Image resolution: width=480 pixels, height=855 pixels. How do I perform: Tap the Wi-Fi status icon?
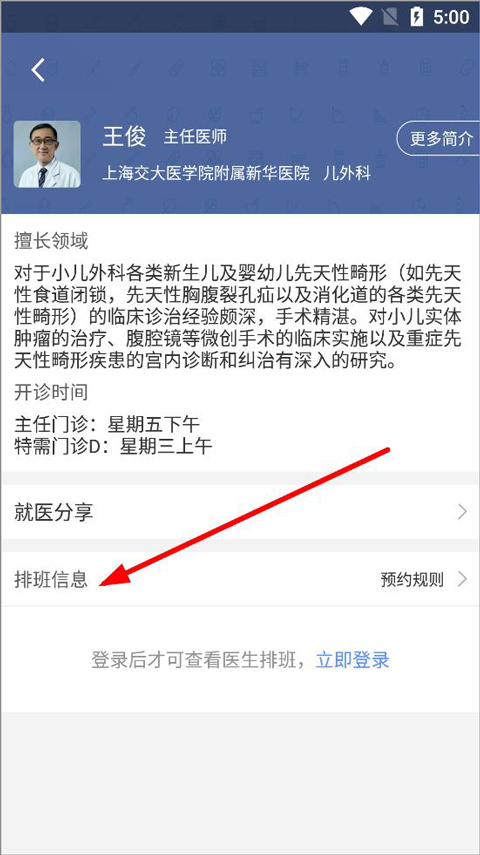coord(361,17)
